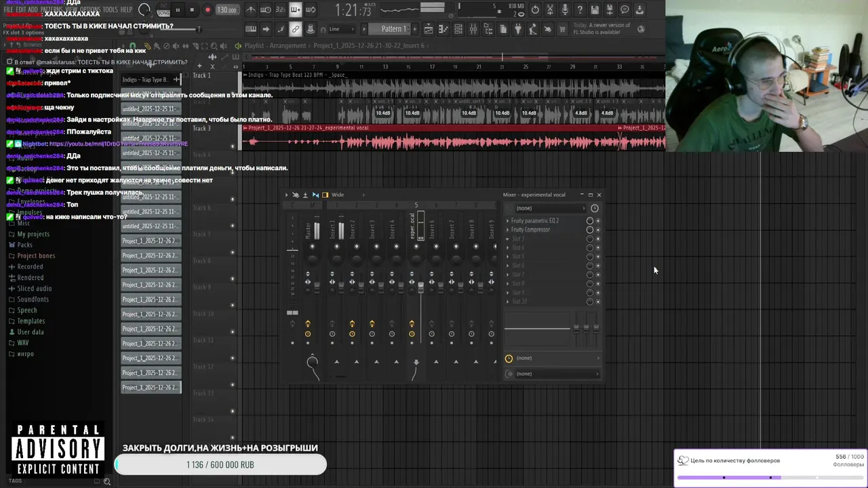Open the mixer input (none) dropdown at top

(549, 208)
